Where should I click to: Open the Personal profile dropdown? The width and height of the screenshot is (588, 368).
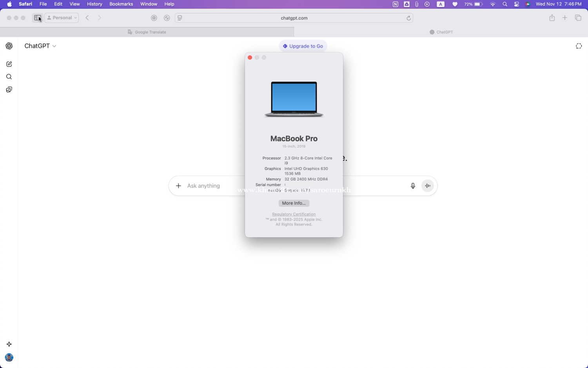[x=62, y=18]
